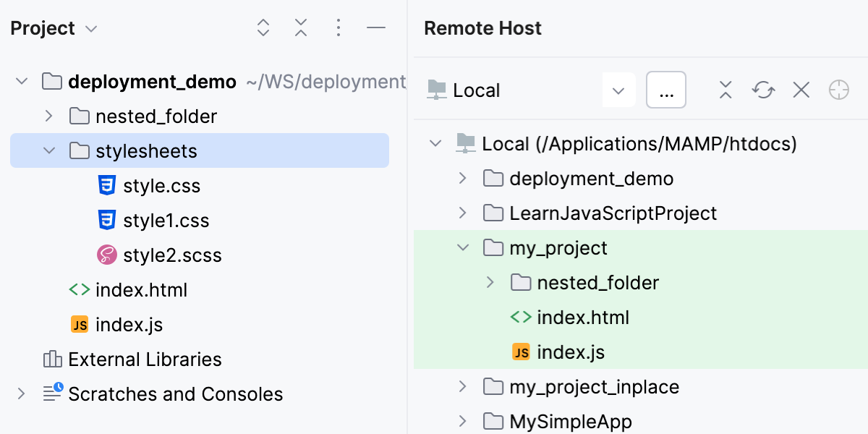
Task: Expand the nested_folder under deployment_demo
Action: (x=48, y=116)
